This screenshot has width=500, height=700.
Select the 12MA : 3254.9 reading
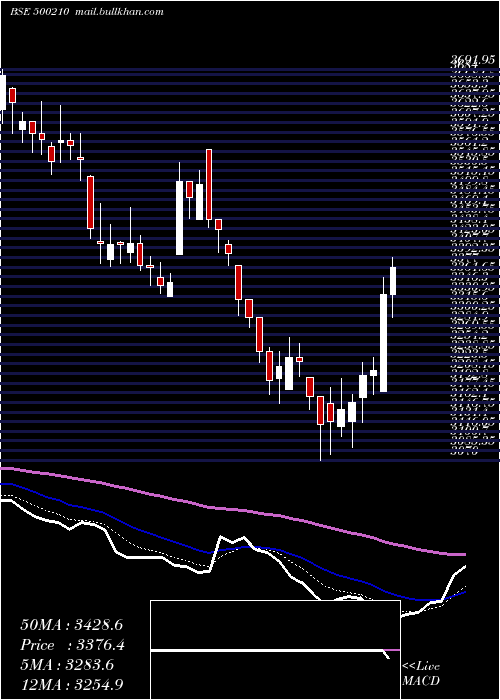[72, 684]
